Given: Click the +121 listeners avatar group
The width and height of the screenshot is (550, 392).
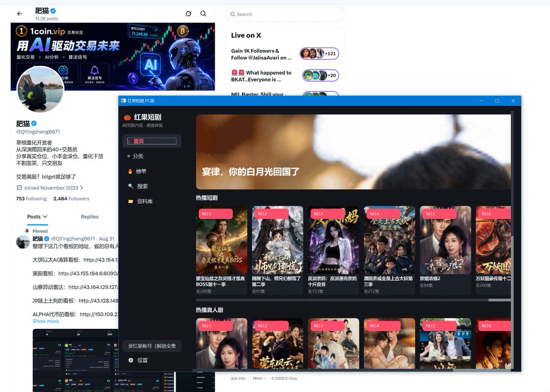Looking at the screenshot, I should coord(319,54).
